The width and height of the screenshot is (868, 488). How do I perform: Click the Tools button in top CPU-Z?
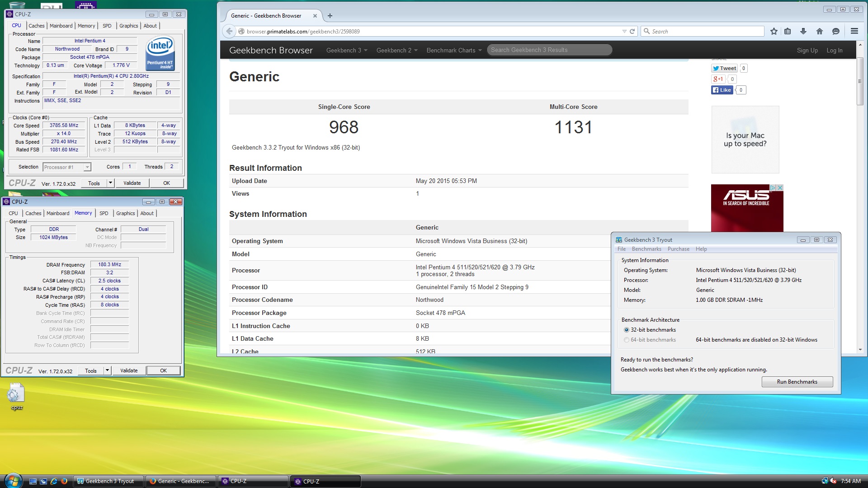click(94, 183)
